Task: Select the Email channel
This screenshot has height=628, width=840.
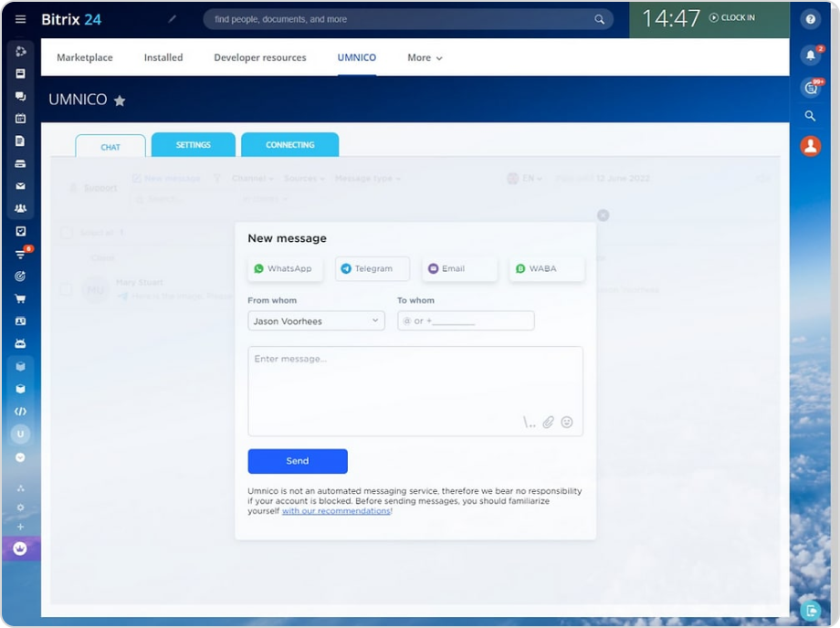Action: pyautogui.click(x=458, y=268)
